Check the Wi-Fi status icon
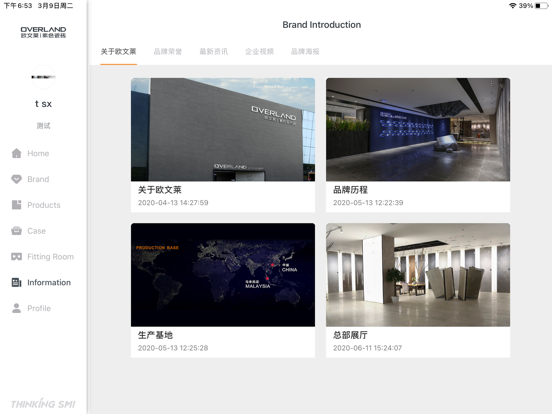This screenshot has height=414, width=552. pos(513,6)
